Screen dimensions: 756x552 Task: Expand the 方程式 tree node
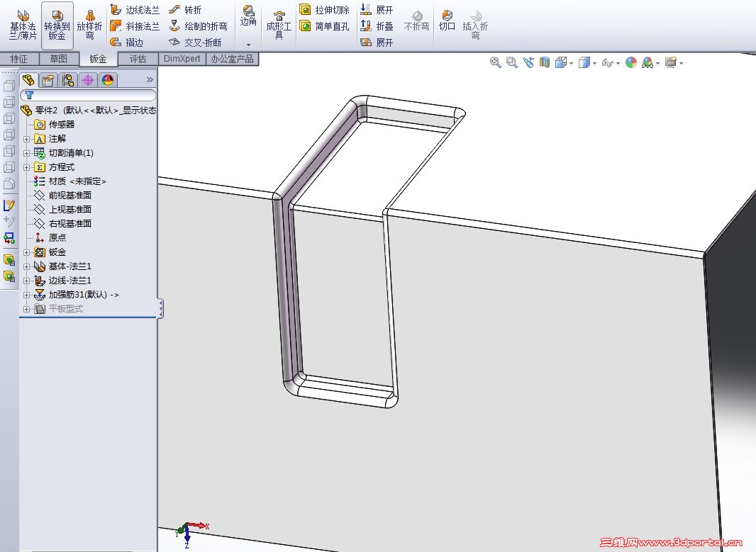pos(26,167)
